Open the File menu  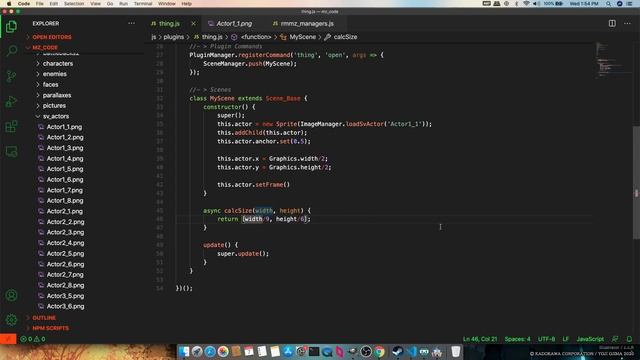point(39,4)
